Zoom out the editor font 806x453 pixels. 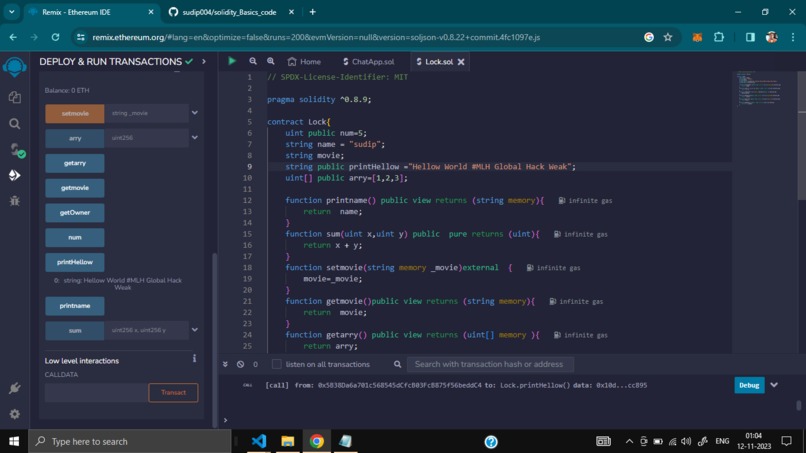[x=253, y=61]
